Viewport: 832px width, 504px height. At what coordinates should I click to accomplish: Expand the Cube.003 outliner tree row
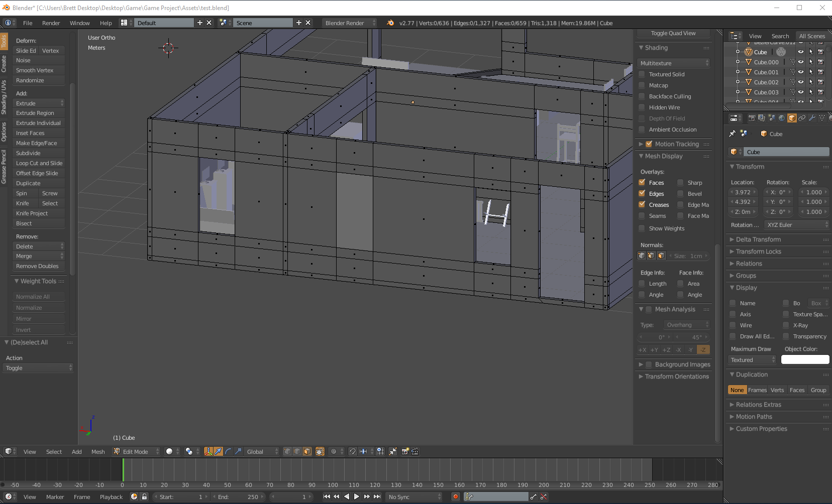[738, 92]
